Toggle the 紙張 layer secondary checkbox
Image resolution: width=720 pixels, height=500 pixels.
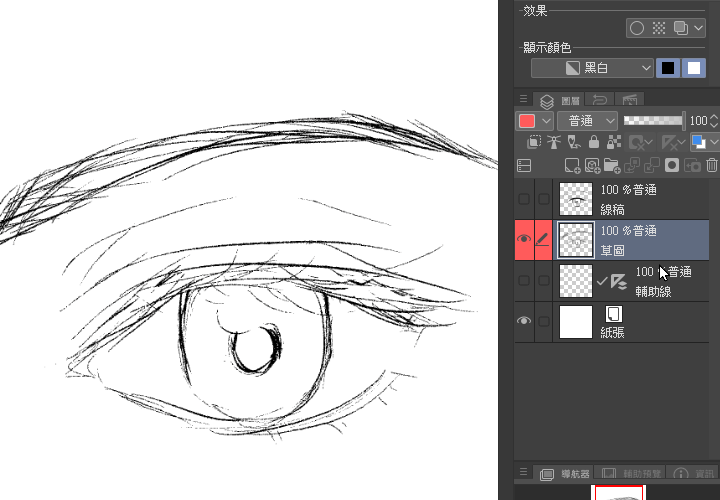point(544,321)
